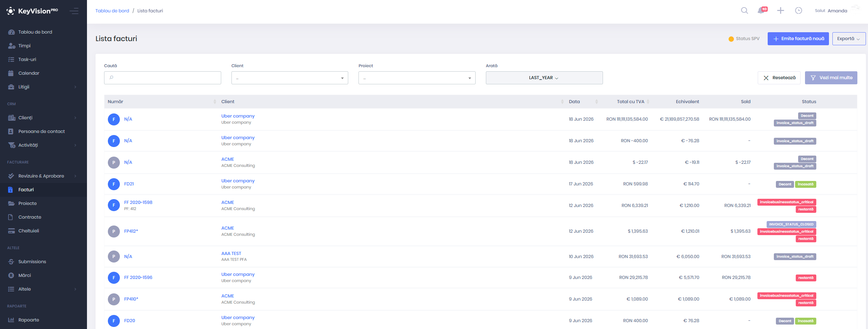This screenshot has height=329, width=868.
Task: Click the F avatar of invoice FF 2020-1596
Action: (114, 278)
